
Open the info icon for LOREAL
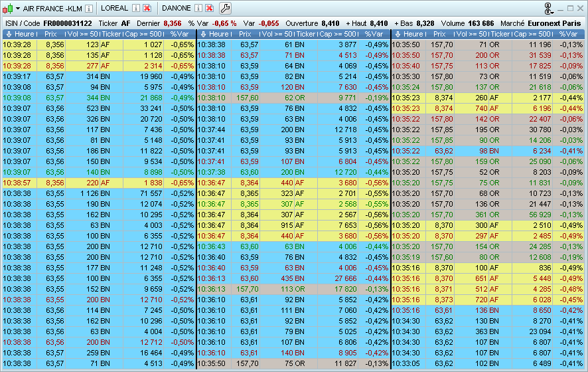click(x=136, y=8)
